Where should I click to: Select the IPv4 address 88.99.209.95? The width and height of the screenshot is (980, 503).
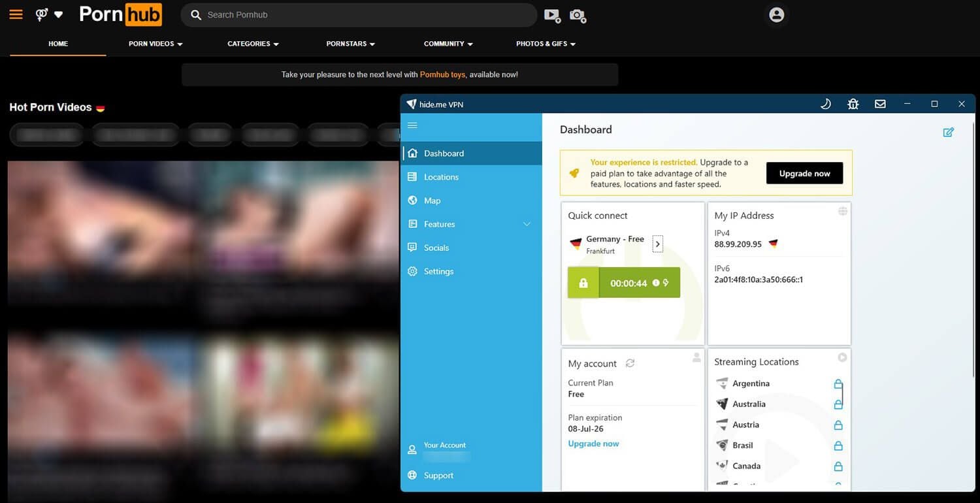pyautogui.click(x=738, y=244)
